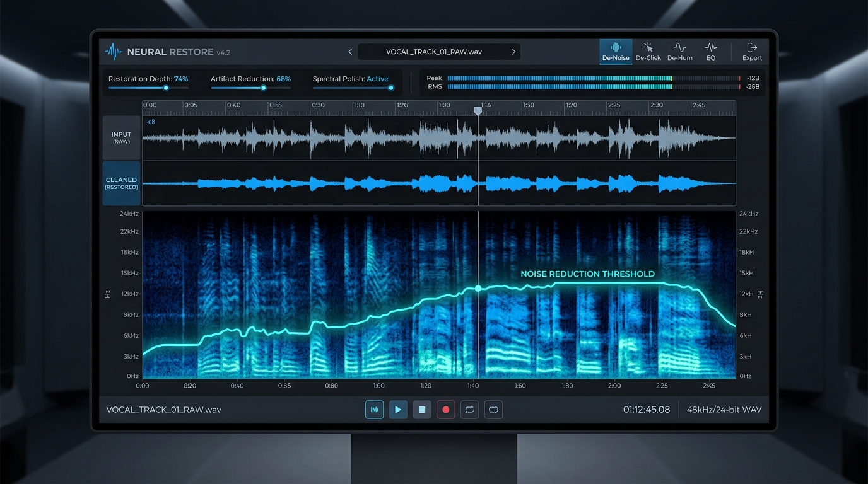Image resolution: width=868 pixels, height=484 pixels.
Task: Click the VOCAL_TRACK_01_RAW.wav file name in the header
Action: (434, 52)
